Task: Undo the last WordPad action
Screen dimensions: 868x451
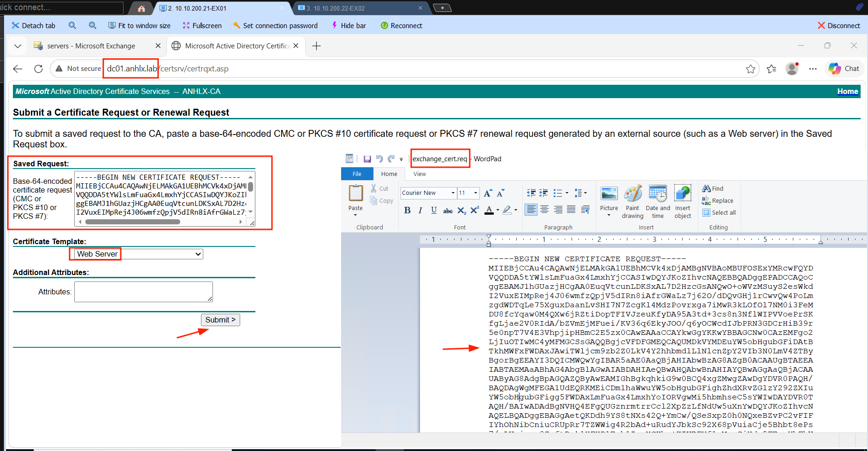Action: click(x=379, y=159)
